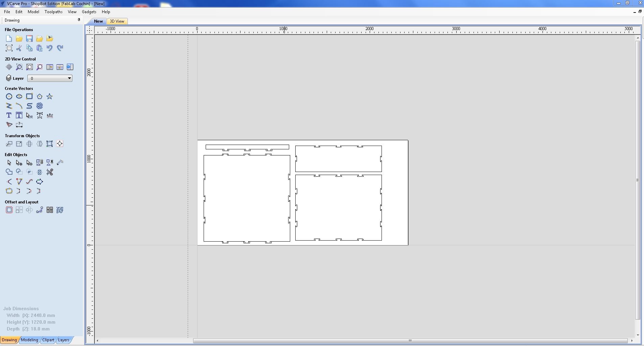The width and height of the screenshot is (644, 346).
Task: Select the Draw Text T tool
Action: (x=9, y=116)
